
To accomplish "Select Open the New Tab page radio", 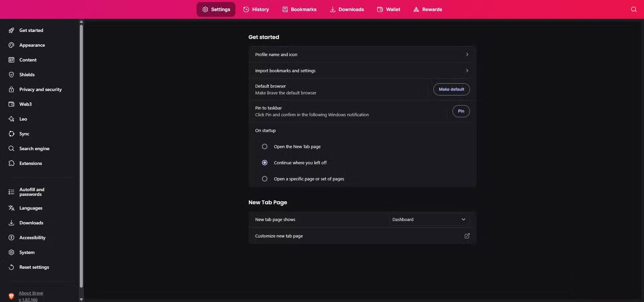I will click(265, 146).
